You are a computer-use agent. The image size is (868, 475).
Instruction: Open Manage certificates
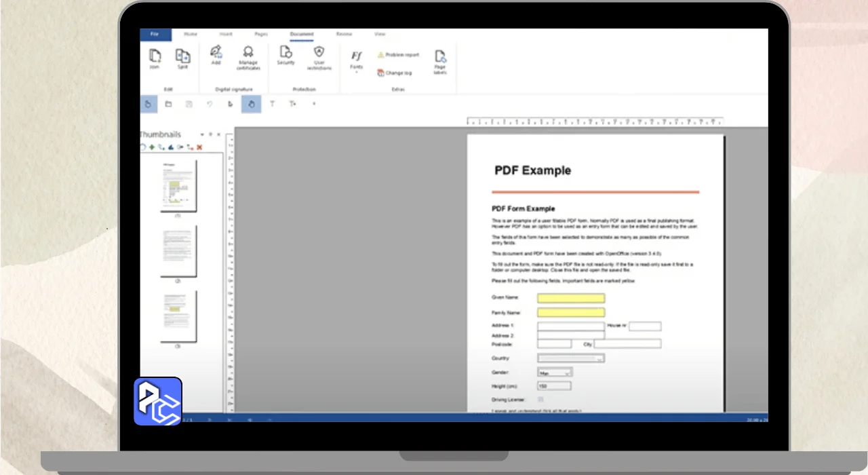pyautogui.click(x=248, y=58)
